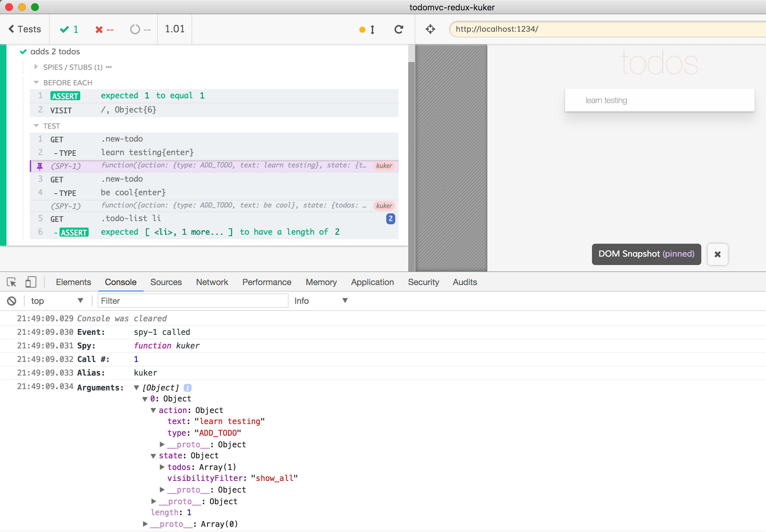Screen dimensions: 766x532
Task: Click the kuker alias label on second spy
Action: pyautogui.click(x=384, y=206)
